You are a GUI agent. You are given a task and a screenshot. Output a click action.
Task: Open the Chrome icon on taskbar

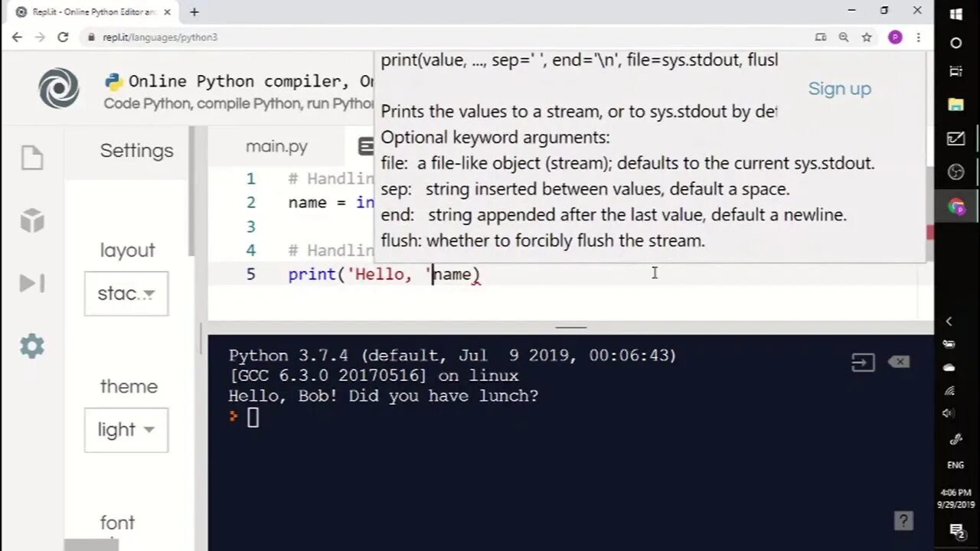(x=956, y=206)
